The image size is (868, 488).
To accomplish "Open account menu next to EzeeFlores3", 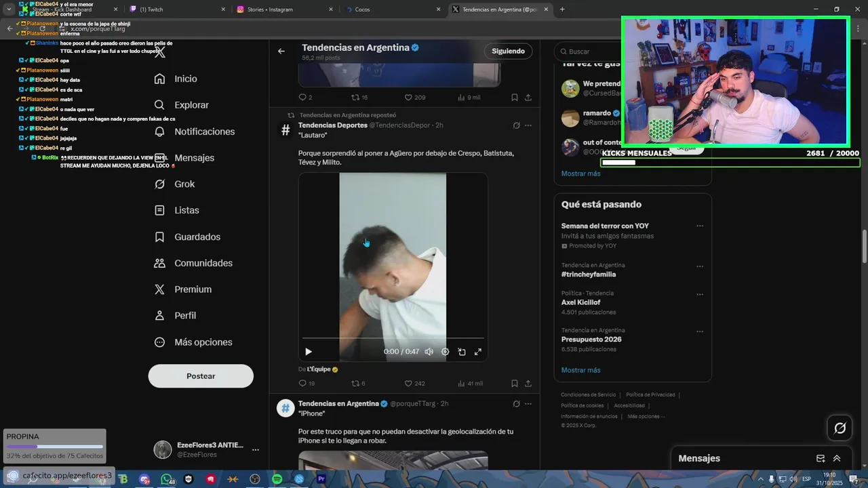I will point(256,449).
